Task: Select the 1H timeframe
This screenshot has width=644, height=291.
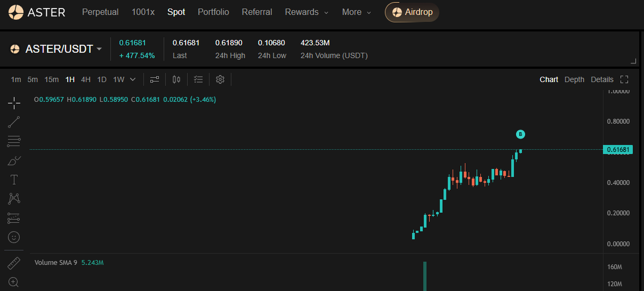Action: (70, 79)
